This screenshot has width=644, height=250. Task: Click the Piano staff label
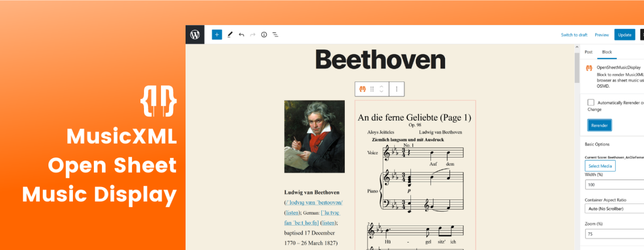coord(373,191)
